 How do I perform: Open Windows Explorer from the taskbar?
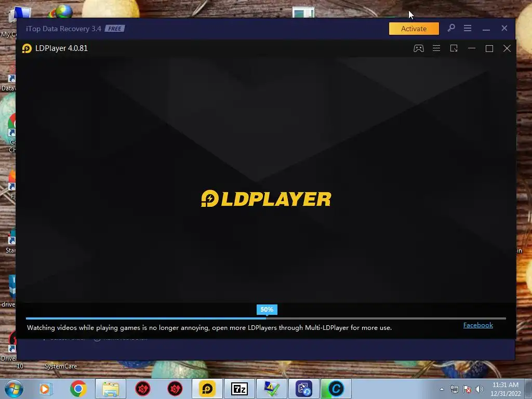coord(111,389)
